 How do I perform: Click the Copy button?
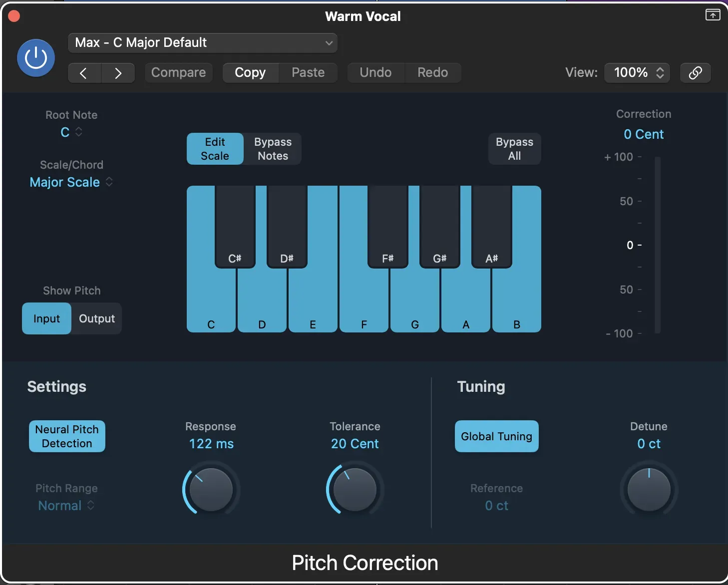250,73
